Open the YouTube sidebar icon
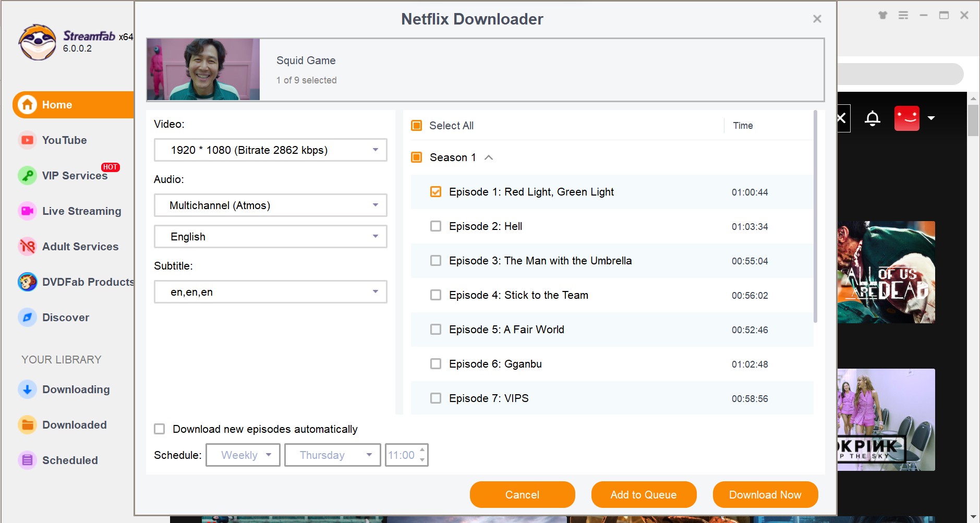The height and width of the screenshot is (523, 980). tap(27, 140)
